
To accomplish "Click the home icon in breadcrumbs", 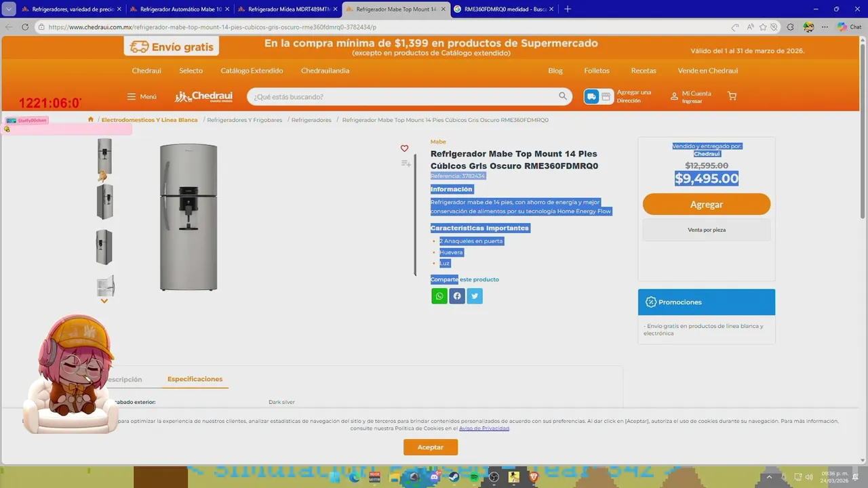I will pos(90,120).
